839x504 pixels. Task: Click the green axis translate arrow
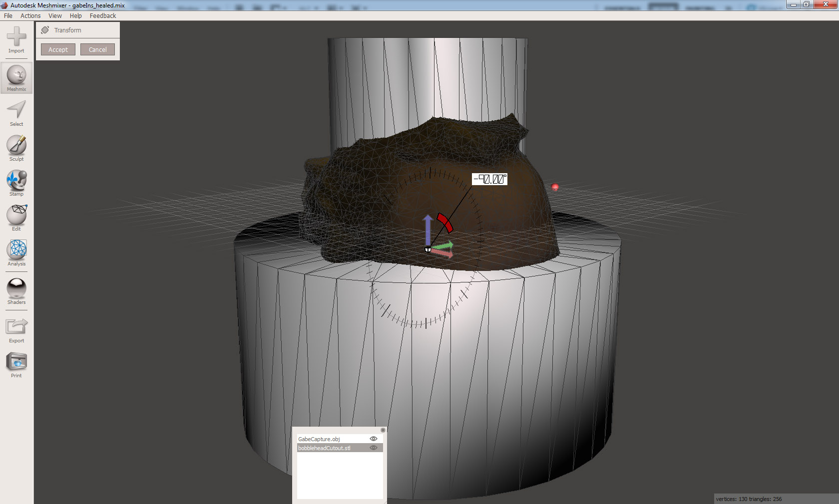tap(443, 245)
